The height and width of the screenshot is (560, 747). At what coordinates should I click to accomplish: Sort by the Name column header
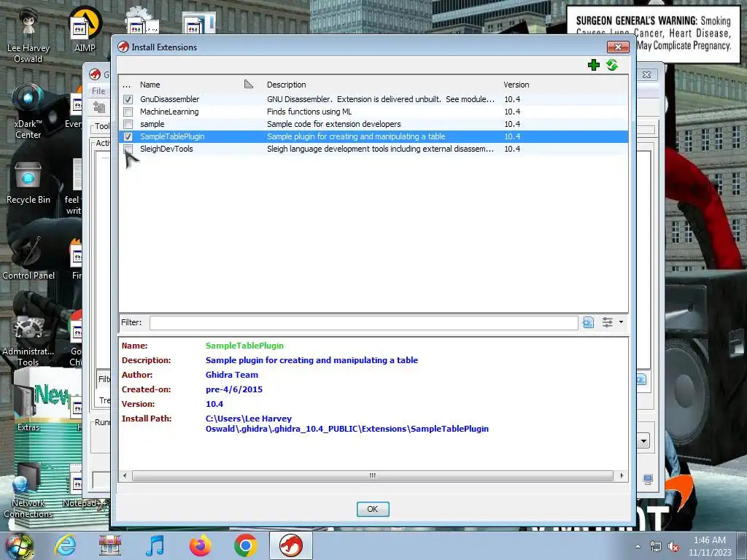click(150, 85)
